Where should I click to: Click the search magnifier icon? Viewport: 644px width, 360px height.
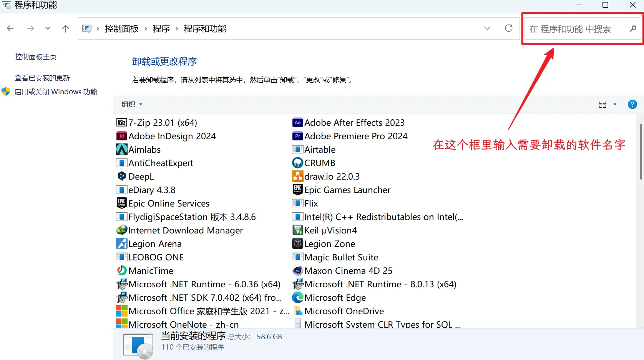(x=633, y=29)
